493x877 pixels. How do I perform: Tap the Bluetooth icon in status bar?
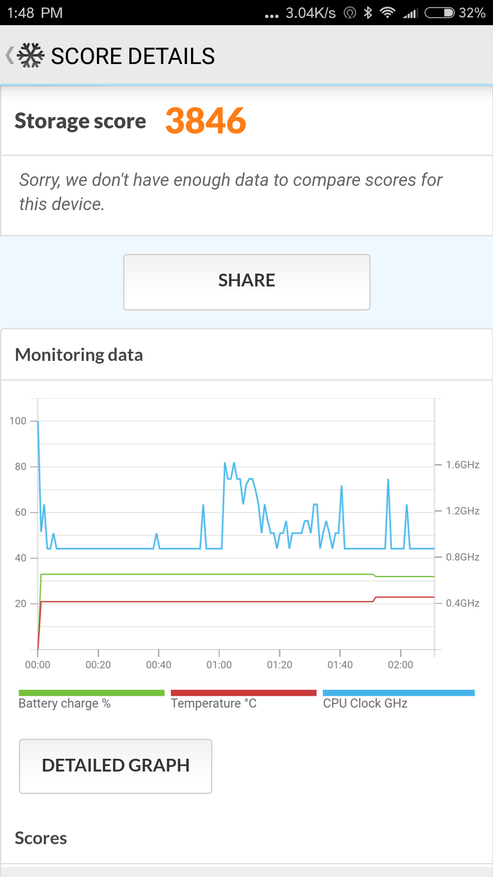368,13
